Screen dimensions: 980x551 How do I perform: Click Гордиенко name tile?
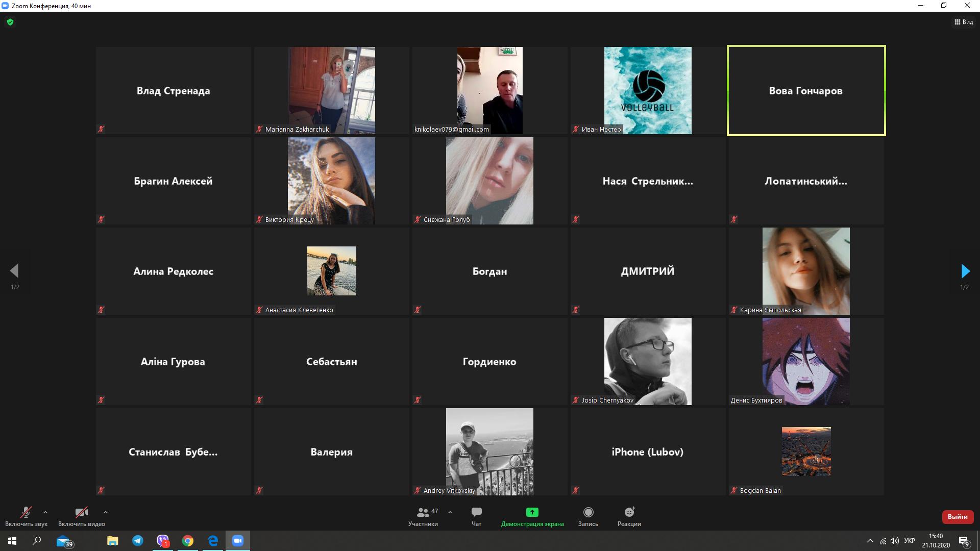pyautogui.click(x=489, y=362)
